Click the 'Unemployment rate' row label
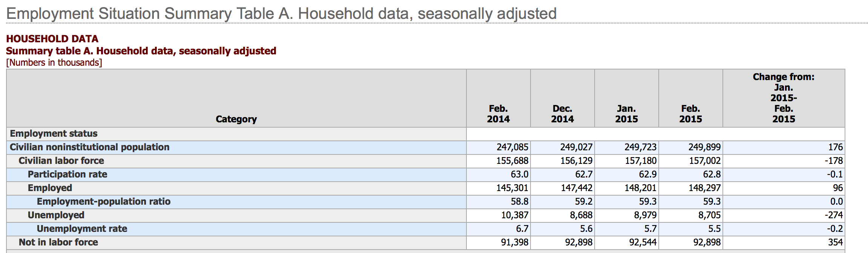868x253 pixels. pos(82,229)
